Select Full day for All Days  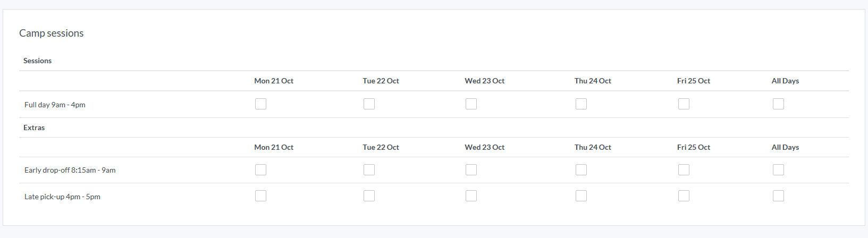[778, 104]
